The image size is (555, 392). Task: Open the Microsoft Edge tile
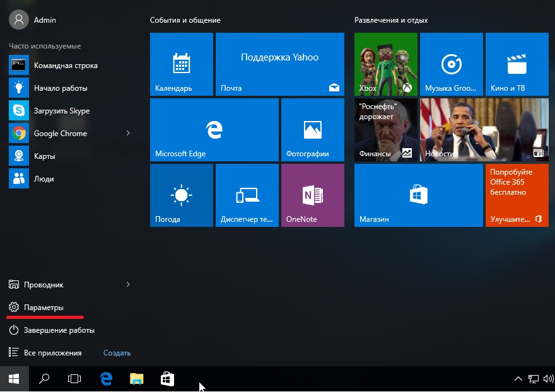pos(214,129)
